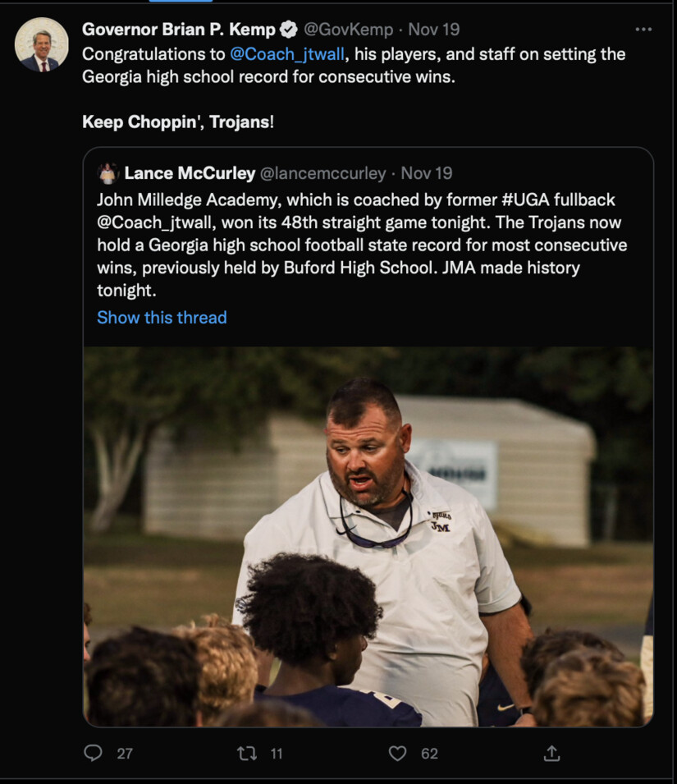Image resolution: width=677 pixels, height=784 pixels.
Task: Click the Nov 19 timestamp beside @GovKemp
Action: 434,30
